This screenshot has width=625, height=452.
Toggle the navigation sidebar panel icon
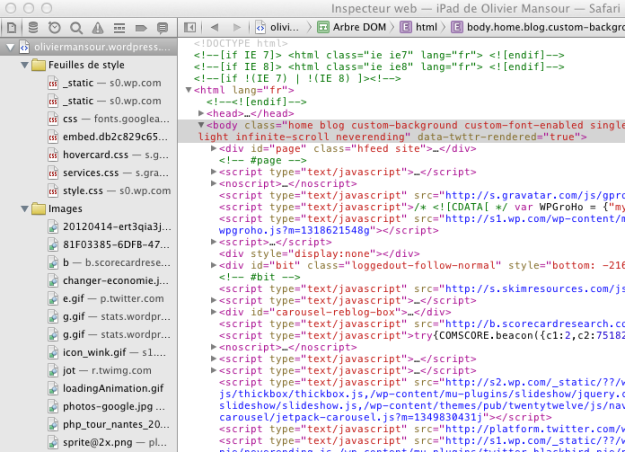[x=190, y=27]
